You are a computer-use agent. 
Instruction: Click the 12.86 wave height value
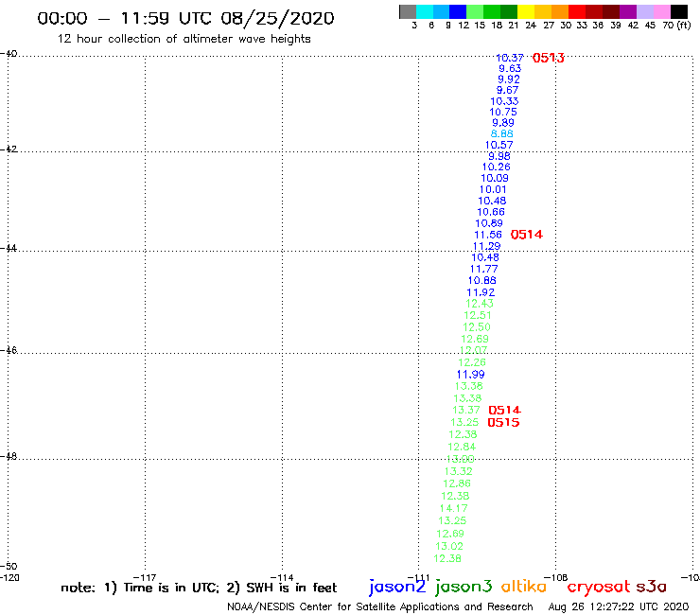pos(457,483)
